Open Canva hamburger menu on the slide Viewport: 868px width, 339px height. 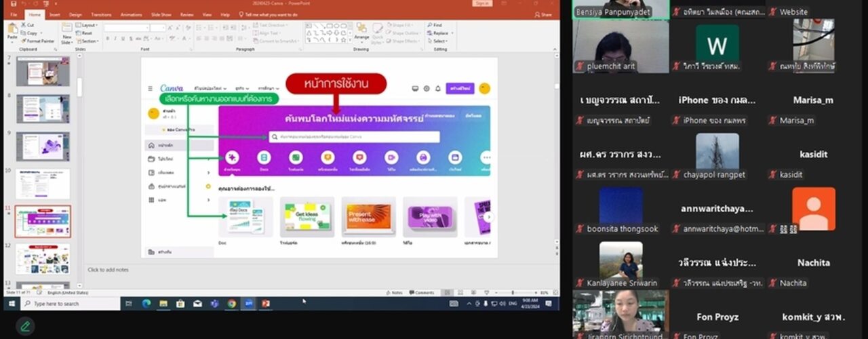pos(151,88)
